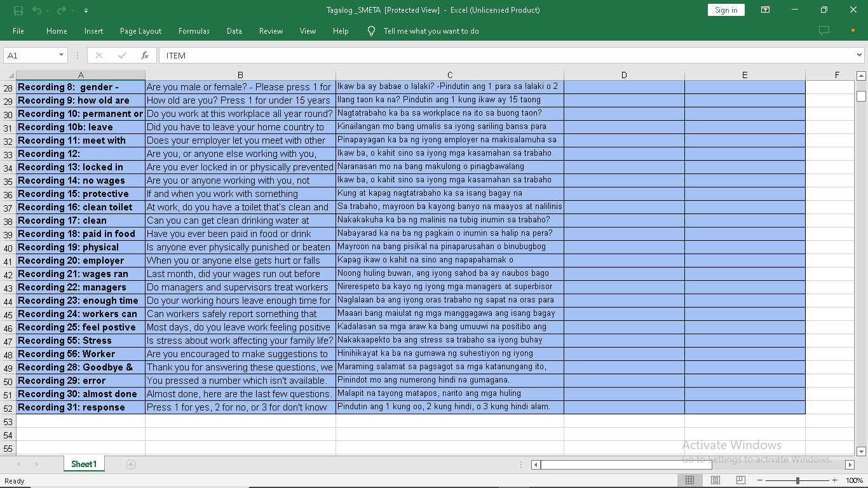Viewport: 868px width, 488px height.
Task: Go to the Formulas tab
Action: [194, 31]
